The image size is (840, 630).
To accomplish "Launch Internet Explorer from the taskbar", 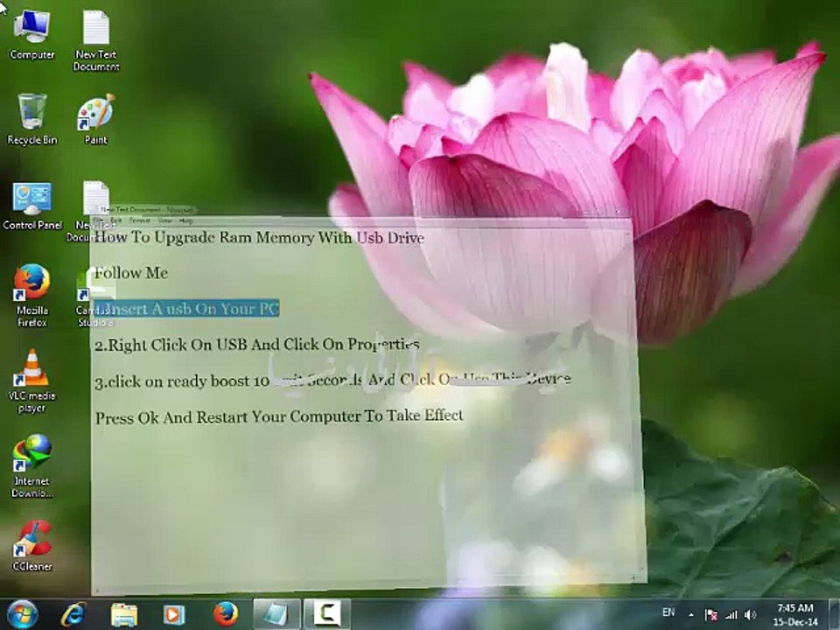I will (x=73, y=614).
